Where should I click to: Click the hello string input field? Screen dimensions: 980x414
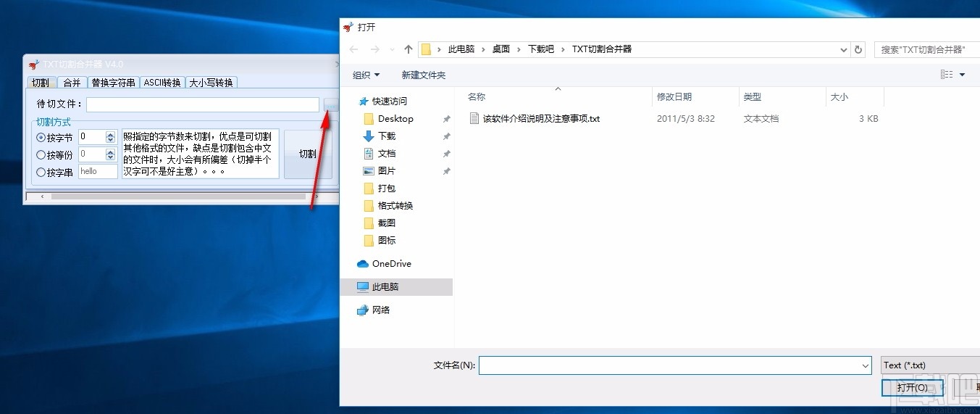(98, 171)
